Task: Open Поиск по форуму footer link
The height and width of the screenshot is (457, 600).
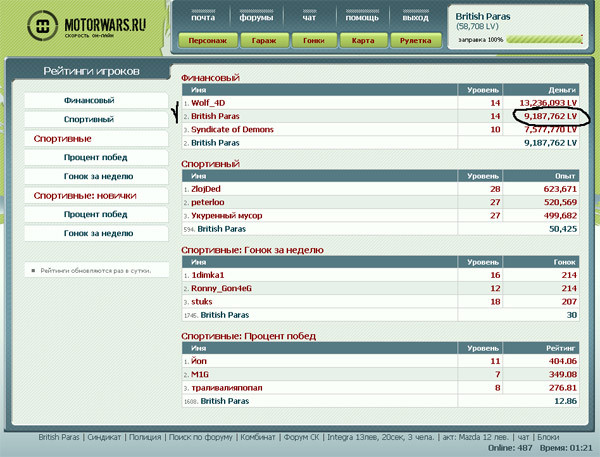Action: [201, 437]
